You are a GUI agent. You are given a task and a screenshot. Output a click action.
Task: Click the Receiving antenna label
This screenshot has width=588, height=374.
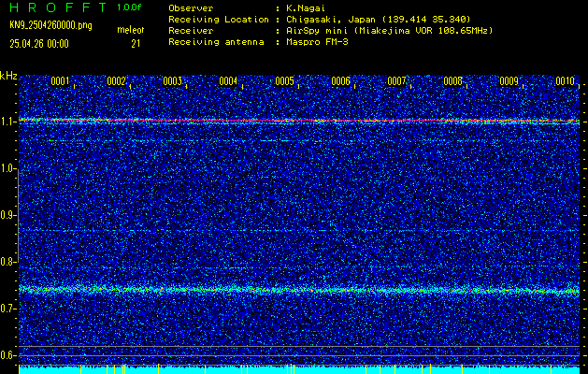coord(216,42)
